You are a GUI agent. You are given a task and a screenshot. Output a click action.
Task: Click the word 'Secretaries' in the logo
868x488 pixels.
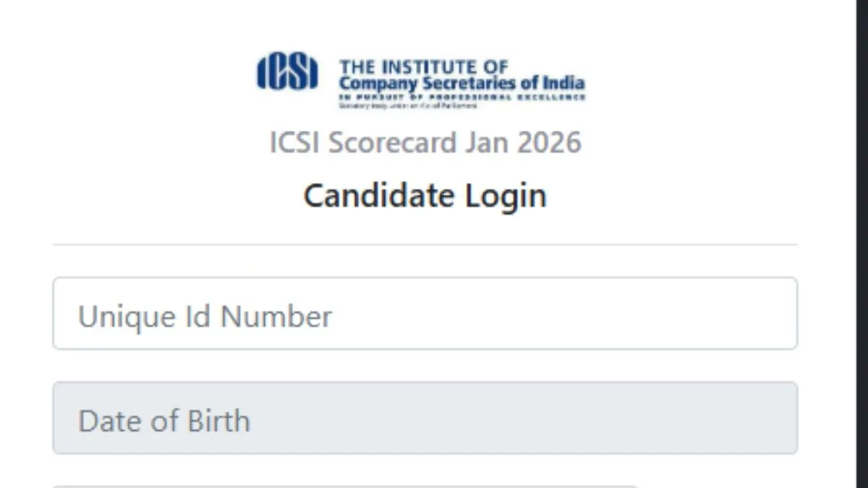click(x=469, y=82)
